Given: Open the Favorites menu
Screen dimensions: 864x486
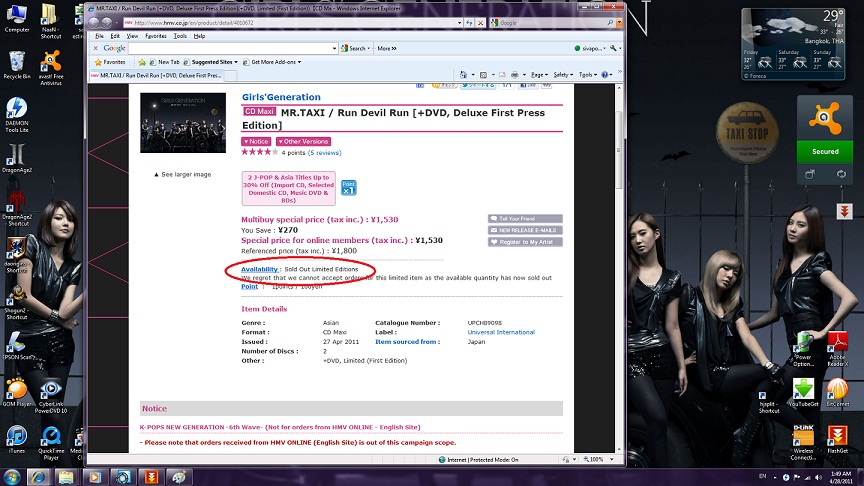Looking at the screenshot, I should pyautogui.click(x=155, y=36).
